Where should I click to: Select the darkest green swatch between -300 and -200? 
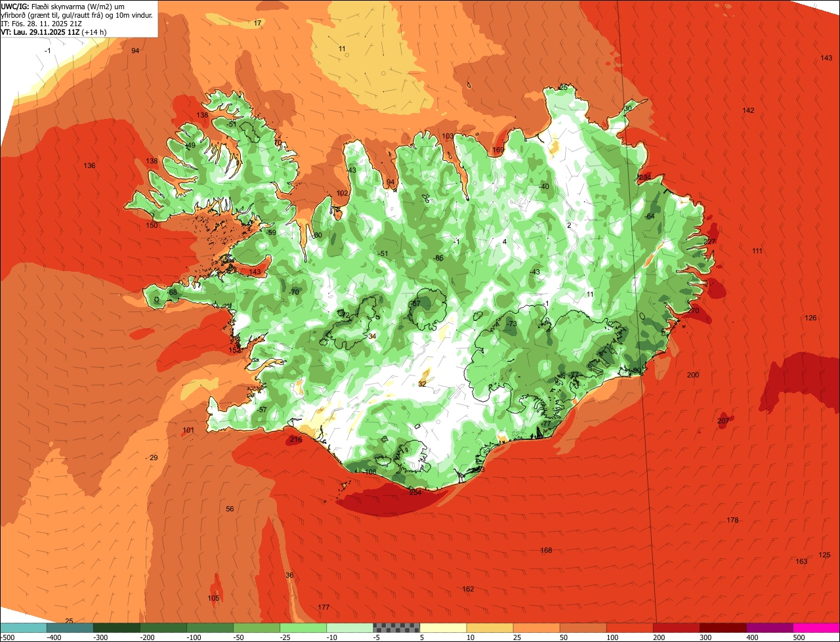click(x=117, y=627)
